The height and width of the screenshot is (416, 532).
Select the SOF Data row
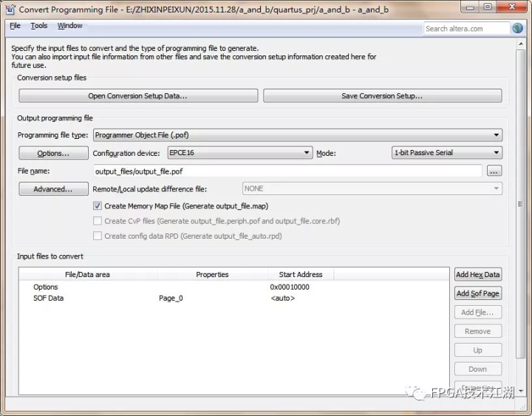[234, 299]
